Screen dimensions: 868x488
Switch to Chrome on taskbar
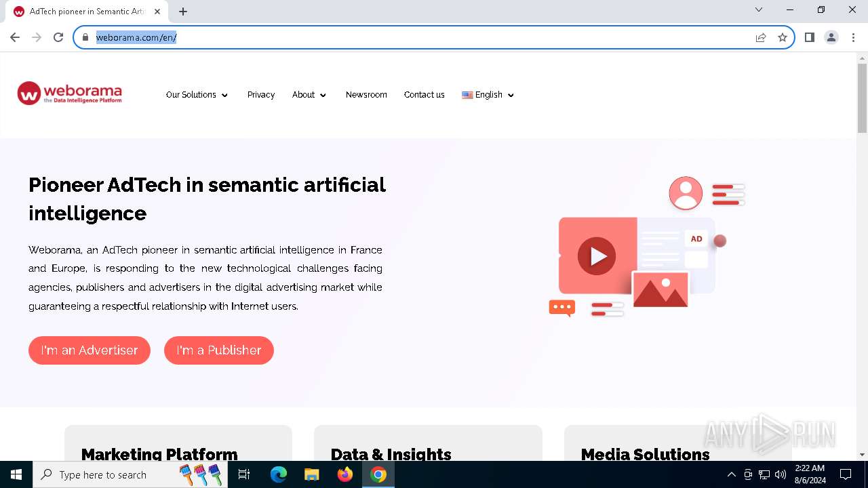point(378,474)
